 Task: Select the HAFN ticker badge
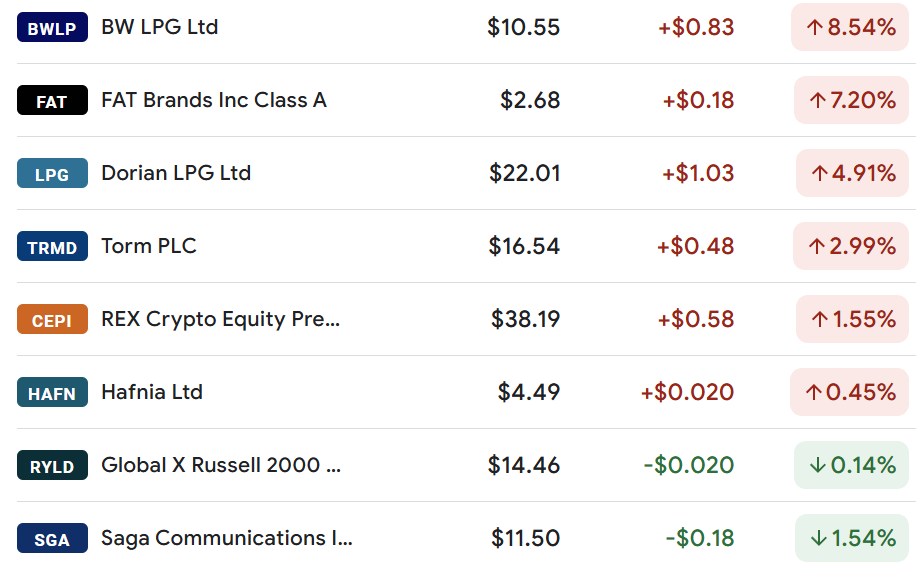52,393
